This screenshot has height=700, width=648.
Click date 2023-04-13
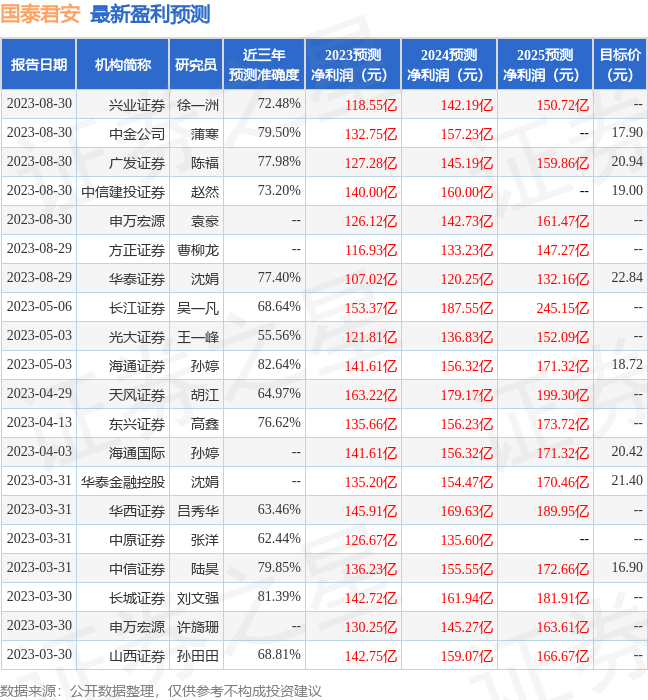(39, 423)
